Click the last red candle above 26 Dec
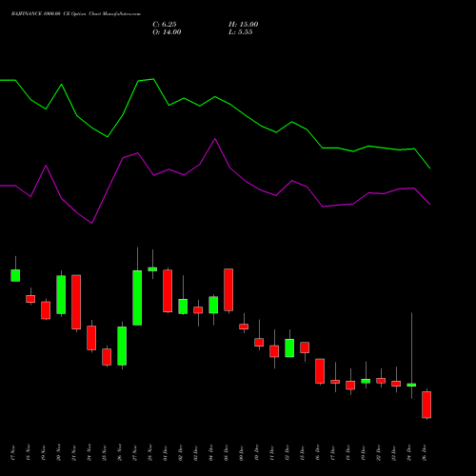 tap(426, 405)
